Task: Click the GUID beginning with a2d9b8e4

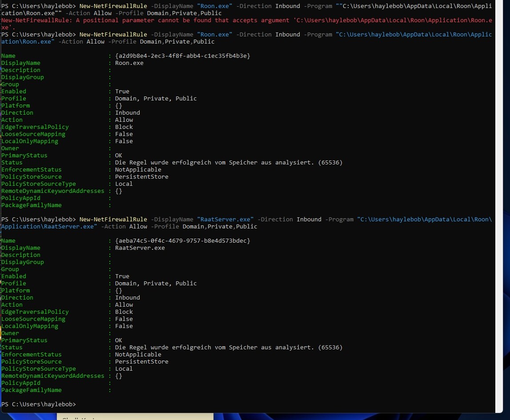Action: (182, 56)
